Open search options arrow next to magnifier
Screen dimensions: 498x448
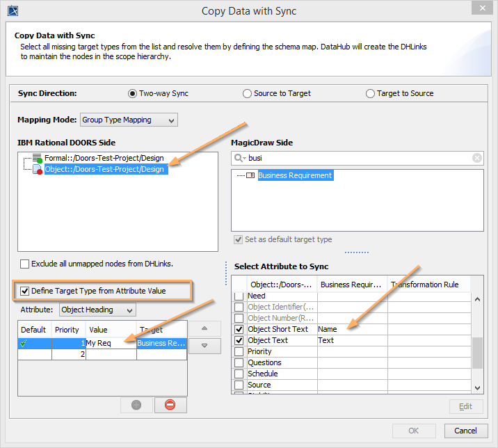[245, 158]
